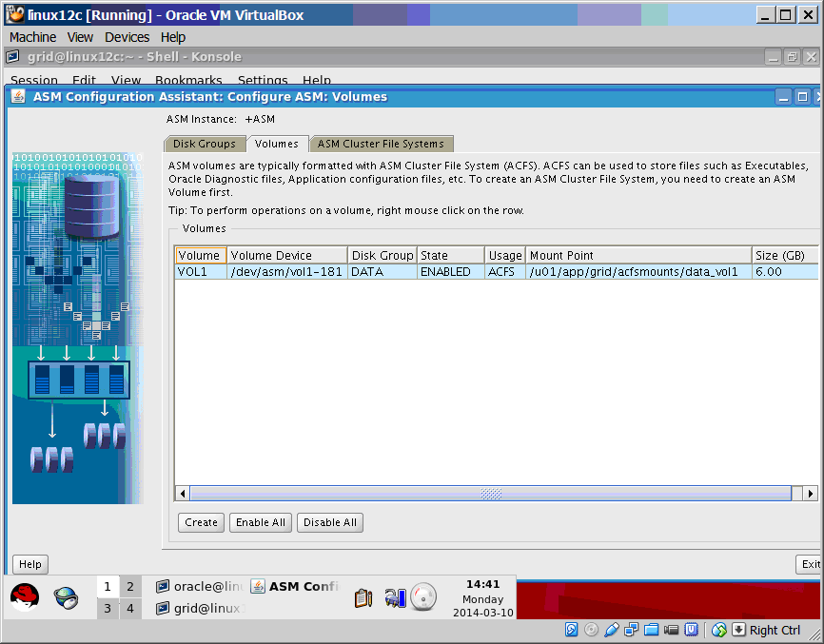Viewport: 824px width, 644px height.
Task: Switch to ASM Cluster File Systems tab
Action: (x=381, y=144)
